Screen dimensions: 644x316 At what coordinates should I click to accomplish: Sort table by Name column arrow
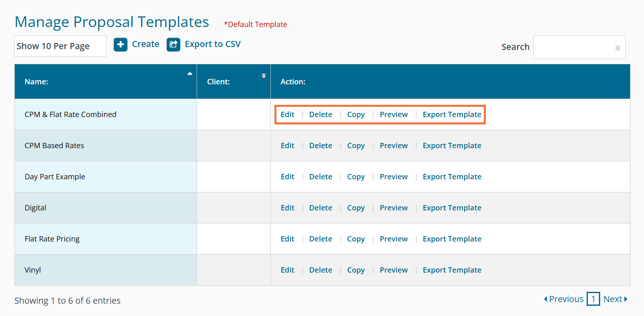pos(190,74)
